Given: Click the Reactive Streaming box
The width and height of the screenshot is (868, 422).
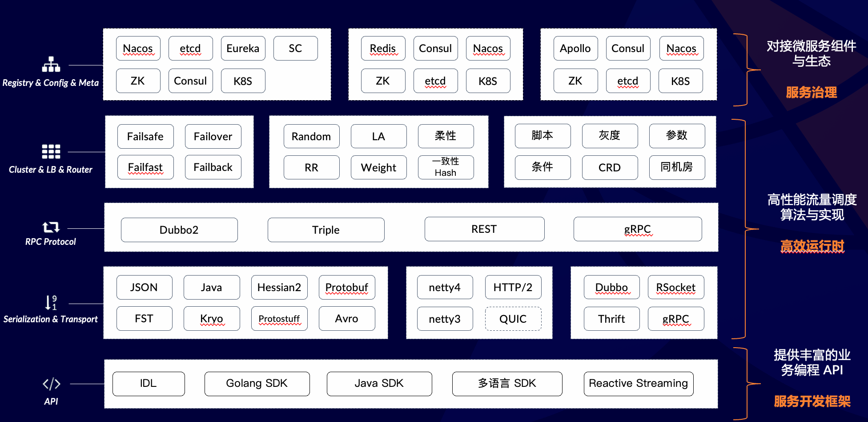Looking at the screenshot, I should click(638, 384).
